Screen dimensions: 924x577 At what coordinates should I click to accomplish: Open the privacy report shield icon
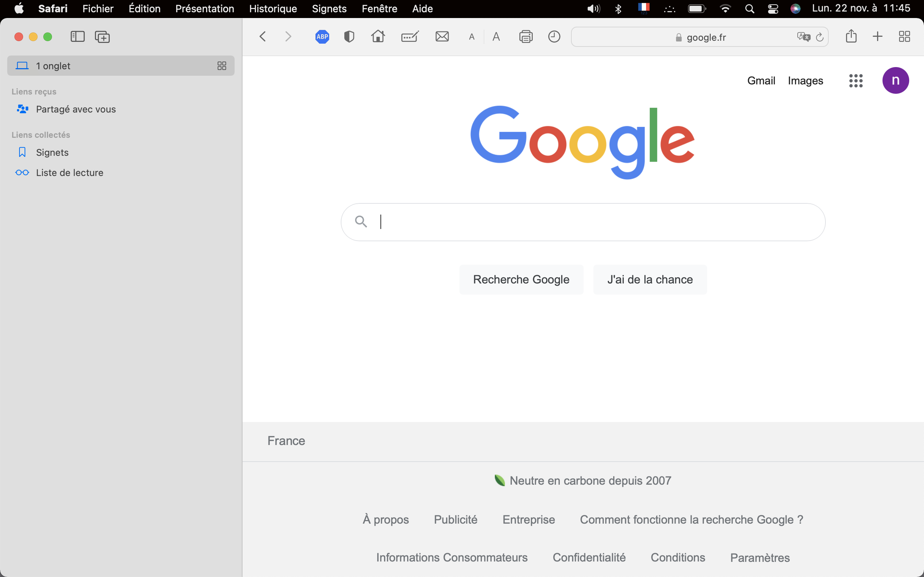point(349,37)
